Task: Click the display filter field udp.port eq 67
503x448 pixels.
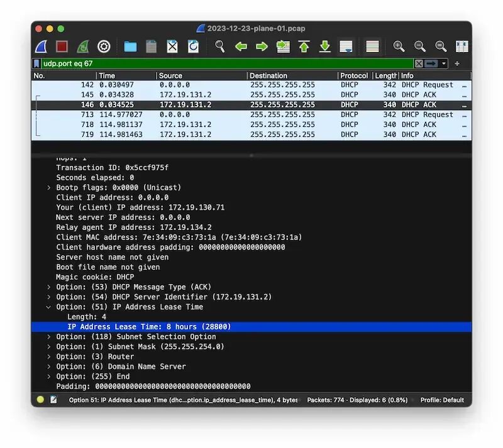Action: pos(227,63)
